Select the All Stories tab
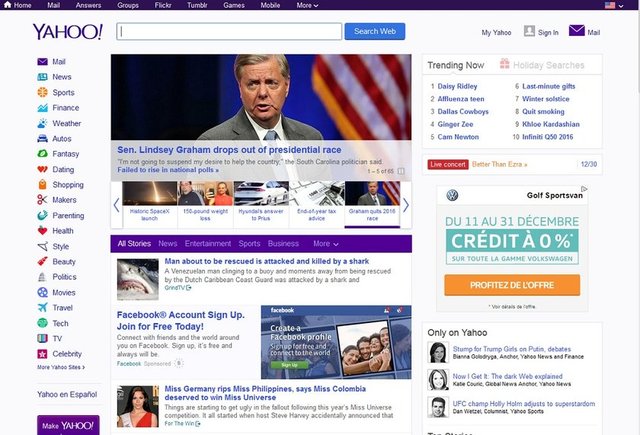The image size is (640, 435). point(134,244)
